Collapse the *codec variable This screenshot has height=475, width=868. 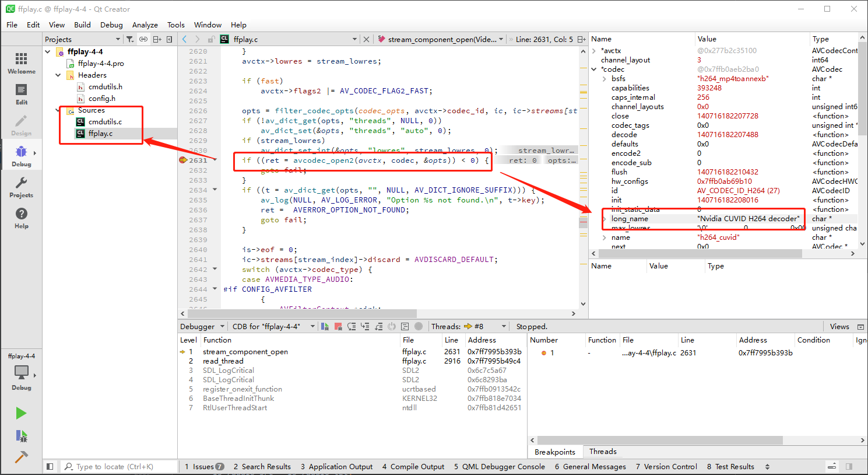[594, 69]
